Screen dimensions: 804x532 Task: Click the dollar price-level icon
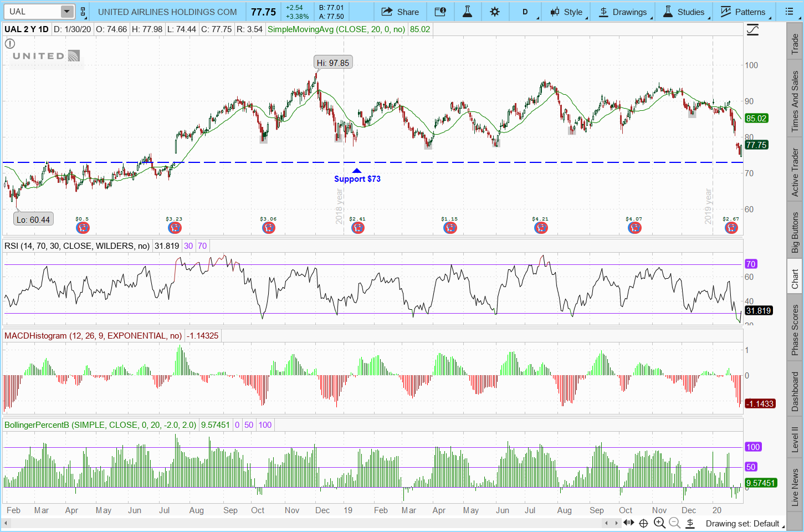pyautogui.click(x=690, y=523)
